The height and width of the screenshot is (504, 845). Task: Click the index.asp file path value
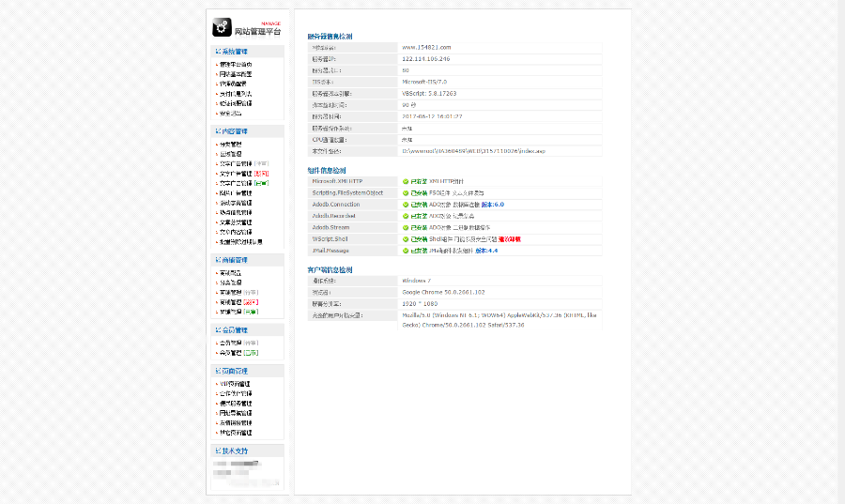[x=474, y=151]
